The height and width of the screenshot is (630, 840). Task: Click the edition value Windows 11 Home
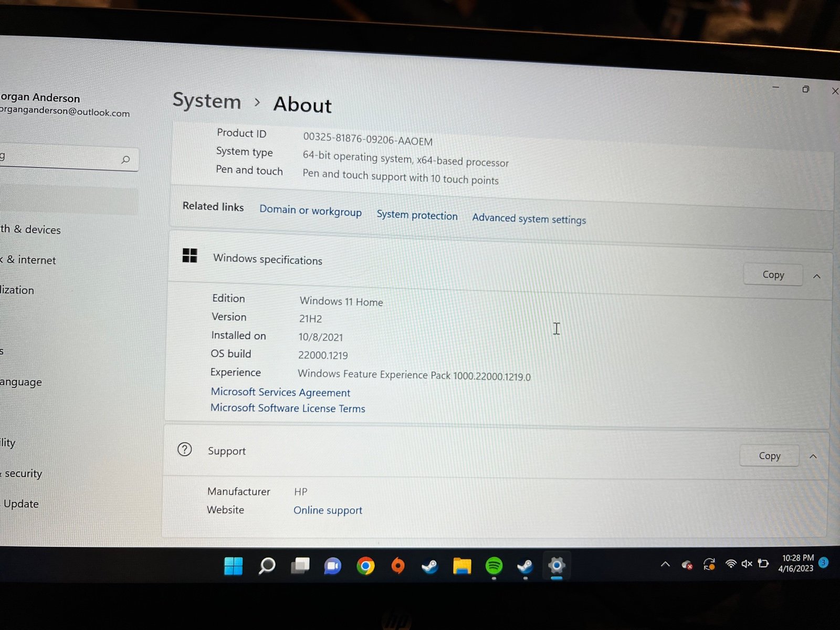coord(341,301)
